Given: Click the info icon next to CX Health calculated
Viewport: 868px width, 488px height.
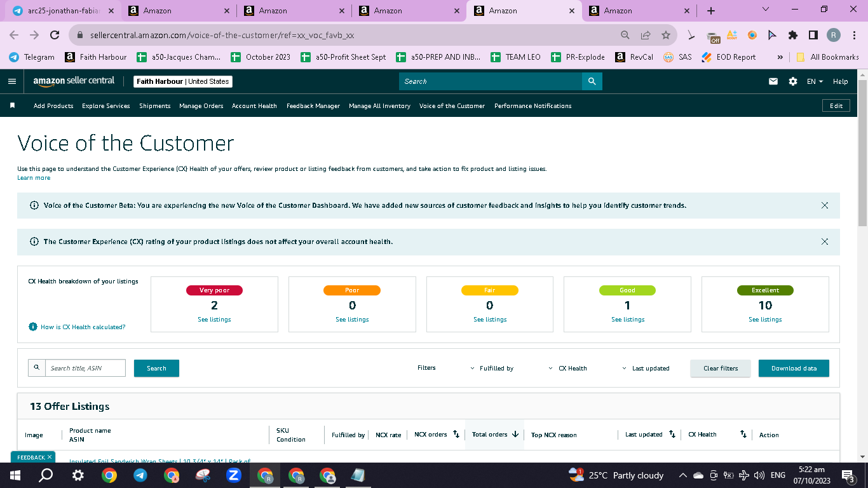Looking at the screenshot, I should click(x=33, y=327).
